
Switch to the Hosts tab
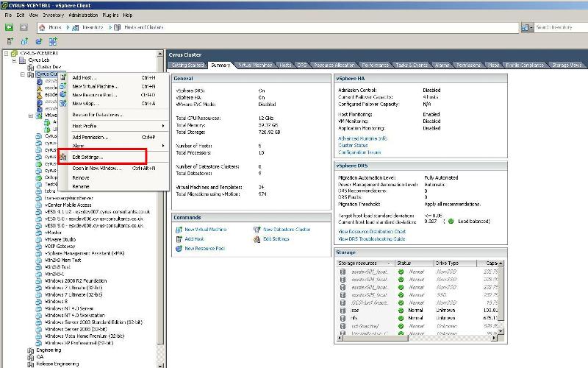285,66
